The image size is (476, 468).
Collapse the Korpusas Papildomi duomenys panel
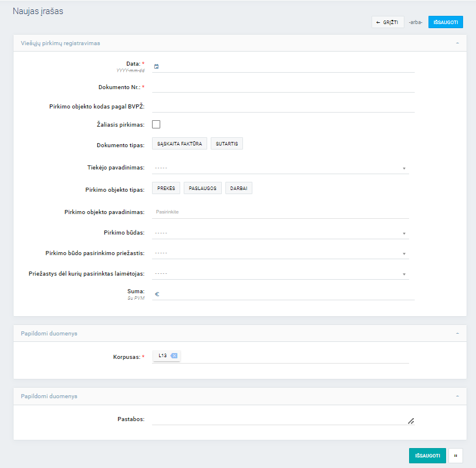pos(457,333)
